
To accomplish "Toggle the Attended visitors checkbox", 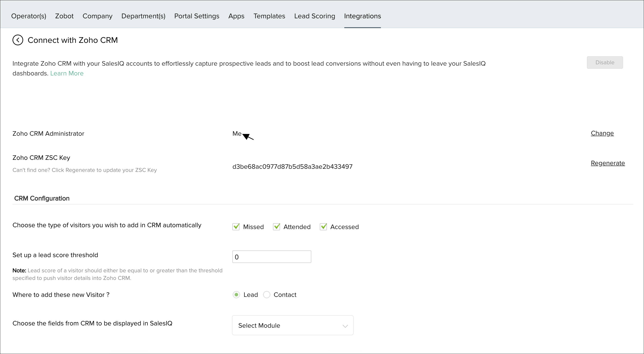I will 276,227.
